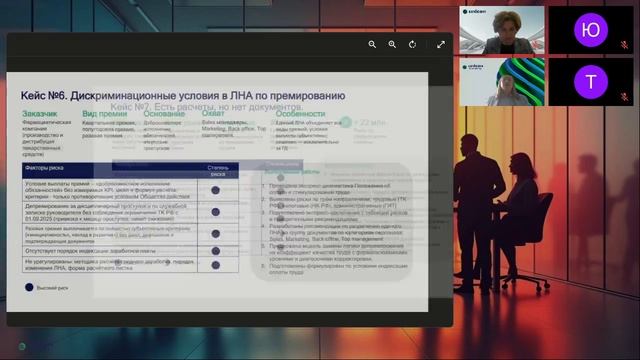The height and width of the screenshot is (360, 640).
Task: Click the 'Заказчик' column heading
Action: [40, 114]
